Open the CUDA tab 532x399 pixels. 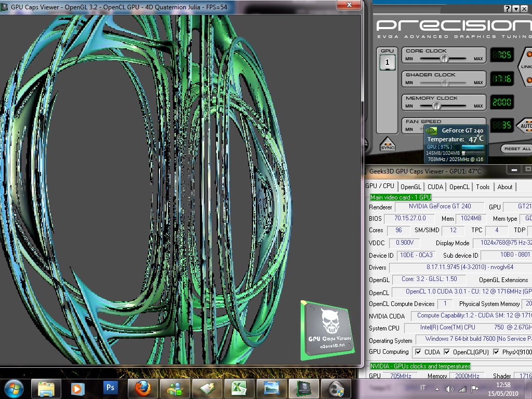coord(435,187)
